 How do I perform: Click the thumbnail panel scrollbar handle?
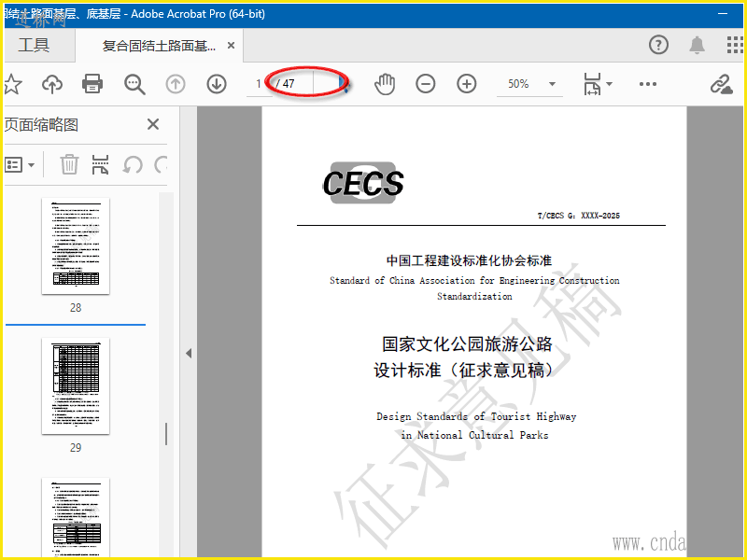[166, 434]
